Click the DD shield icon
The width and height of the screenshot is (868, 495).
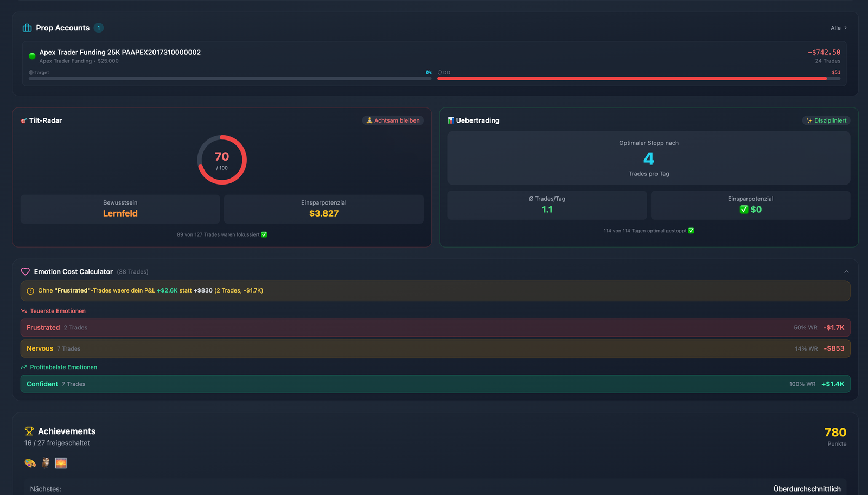pyautogui.click(x=439, y=72)
